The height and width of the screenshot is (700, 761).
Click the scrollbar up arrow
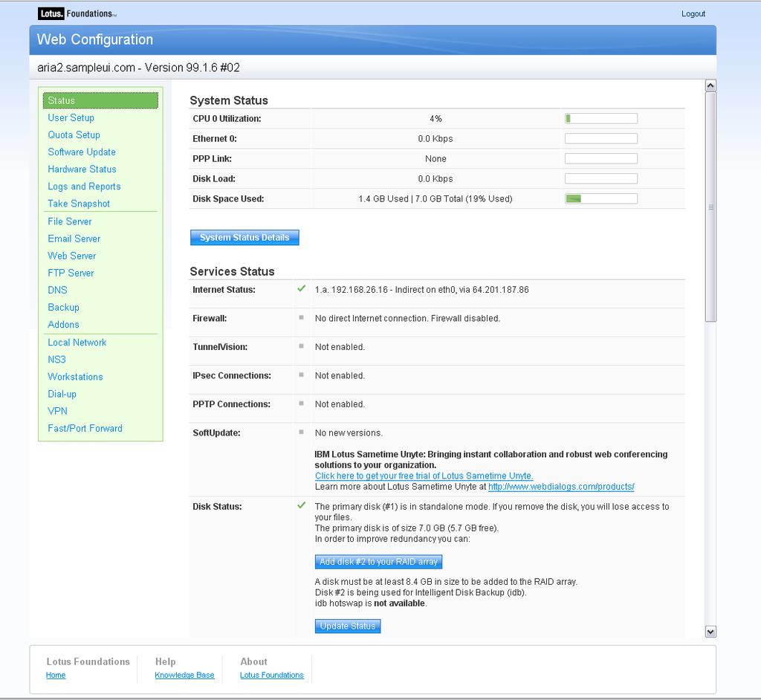click(x=710, y=86)
